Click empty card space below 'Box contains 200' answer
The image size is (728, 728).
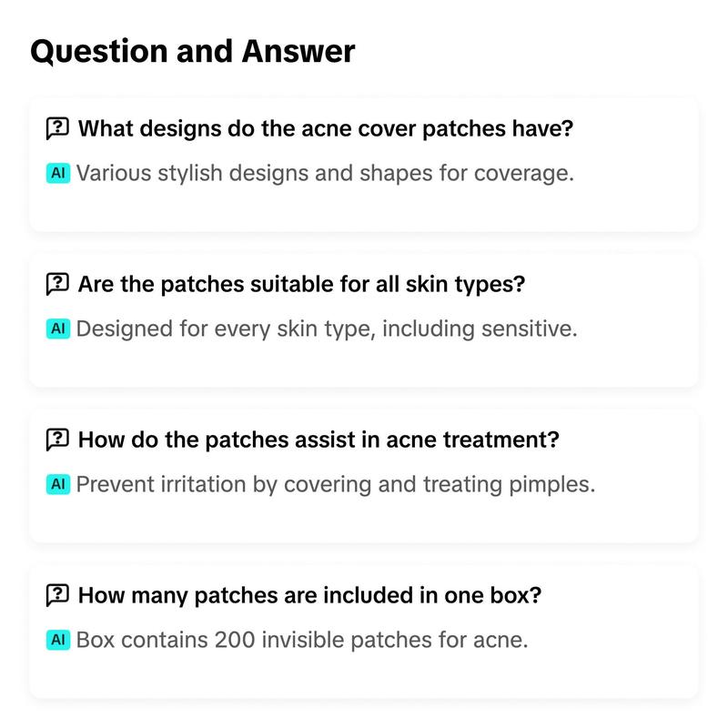point(363,674)
